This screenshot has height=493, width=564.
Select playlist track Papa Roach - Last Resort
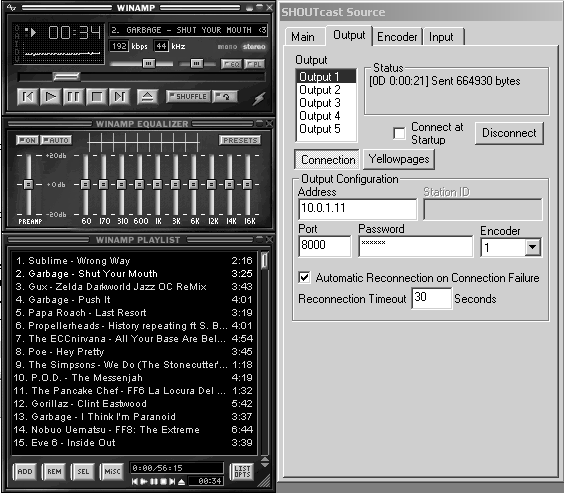(x=134, y=312)
